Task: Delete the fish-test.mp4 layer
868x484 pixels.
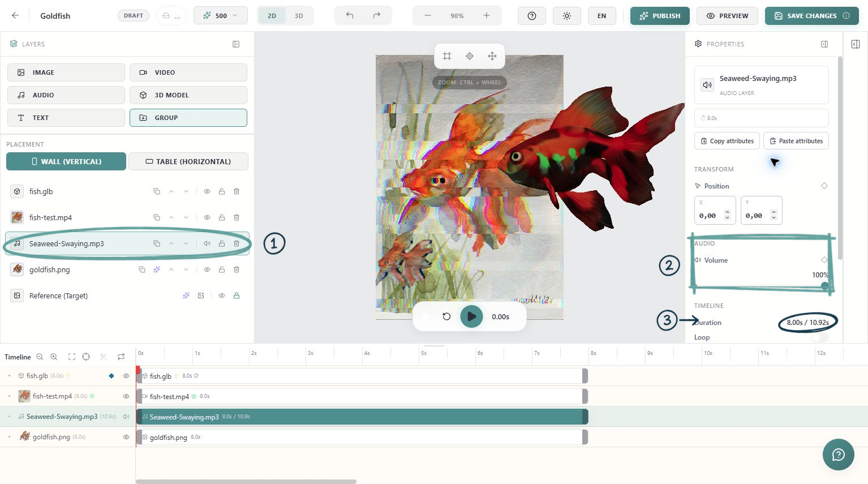Action: pyautogui.click(x=237, y=217)
